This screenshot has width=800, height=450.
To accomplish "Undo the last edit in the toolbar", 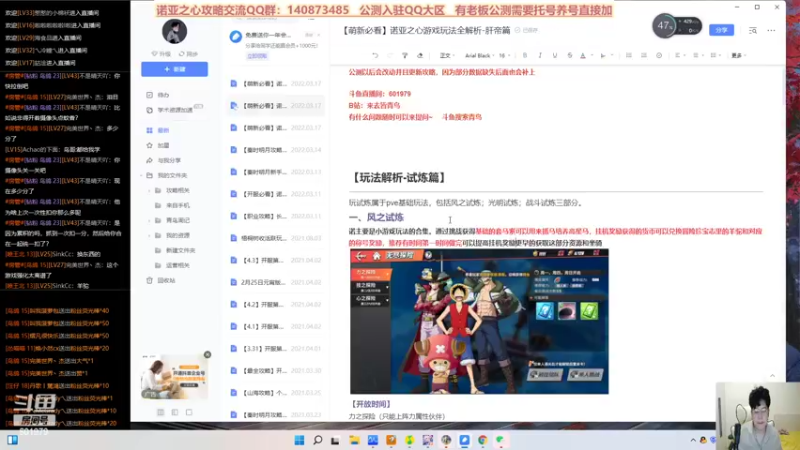I will [x=375, y=55].
